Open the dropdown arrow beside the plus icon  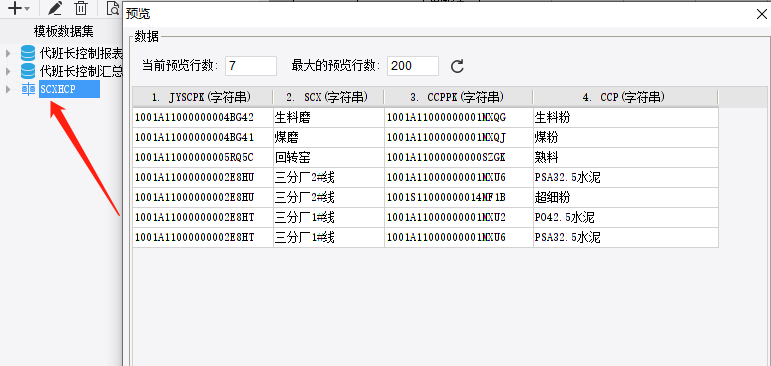27,9
